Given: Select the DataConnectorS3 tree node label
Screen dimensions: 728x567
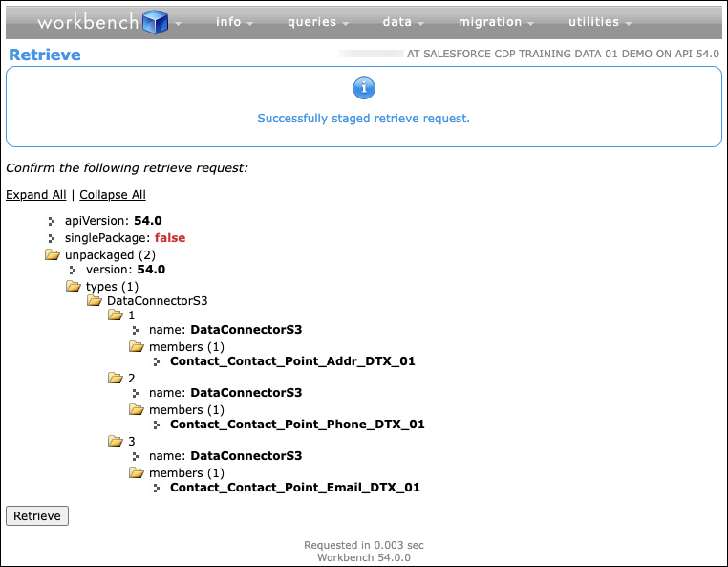Looking at the screenshot, I should 157,300.
